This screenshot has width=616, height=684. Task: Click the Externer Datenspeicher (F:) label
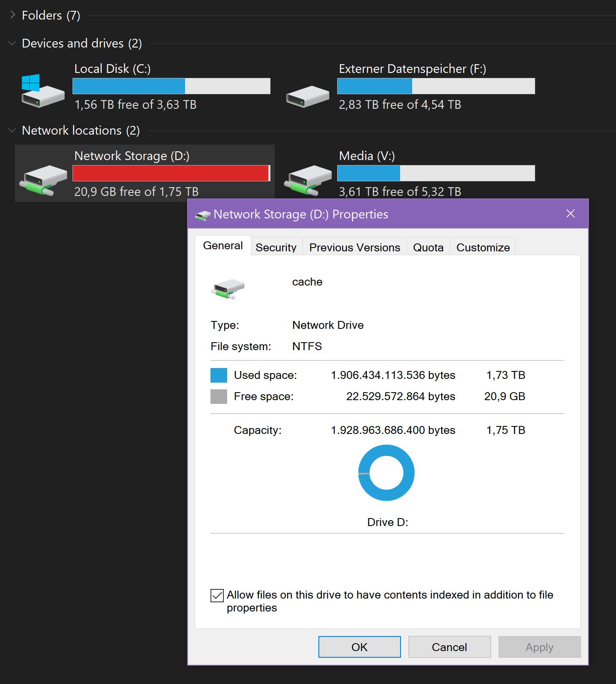(x=413, y=69)
